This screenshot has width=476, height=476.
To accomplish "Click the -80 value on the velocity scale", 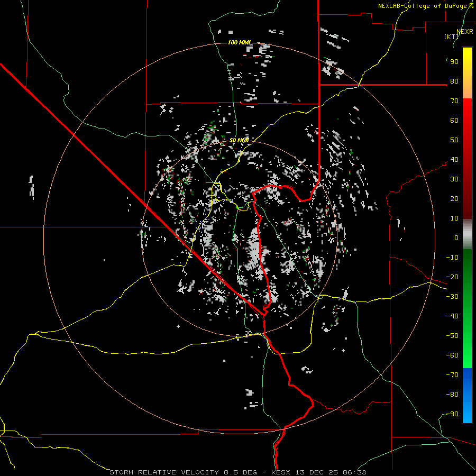I will tap(452, 395).
